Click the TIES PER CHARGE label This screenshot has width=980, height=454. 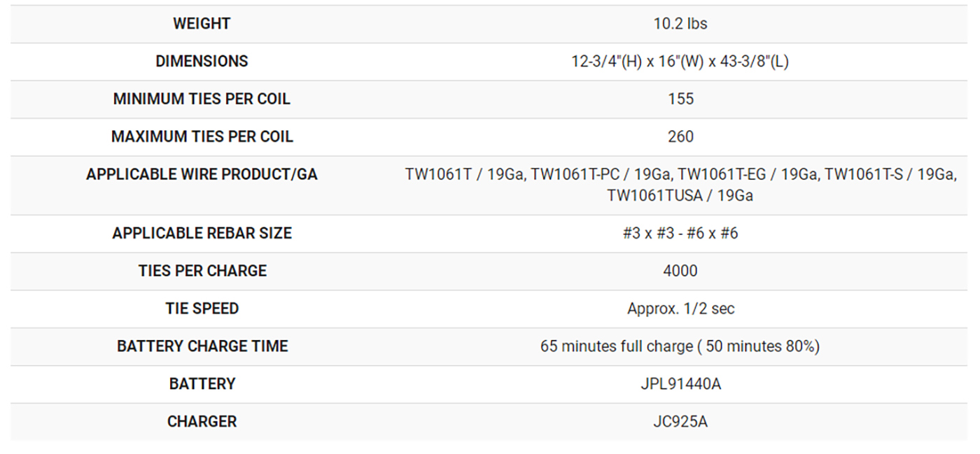click(202, 271)
